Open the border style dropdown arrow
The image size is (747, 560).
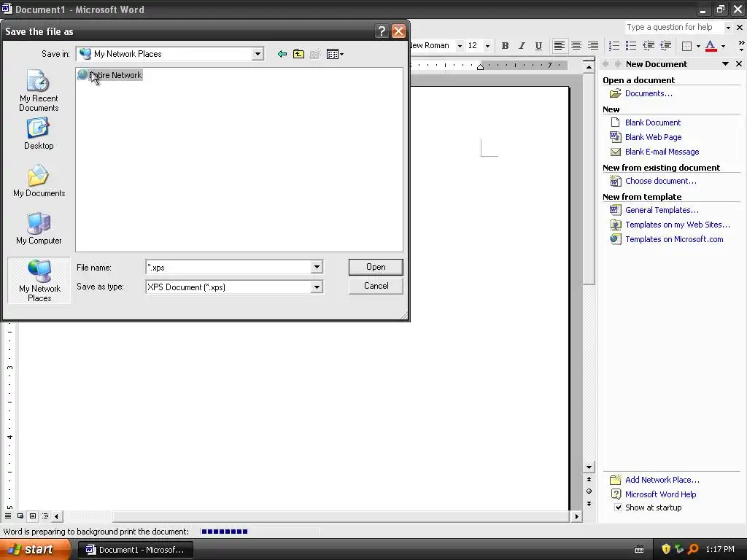(698, 46)
